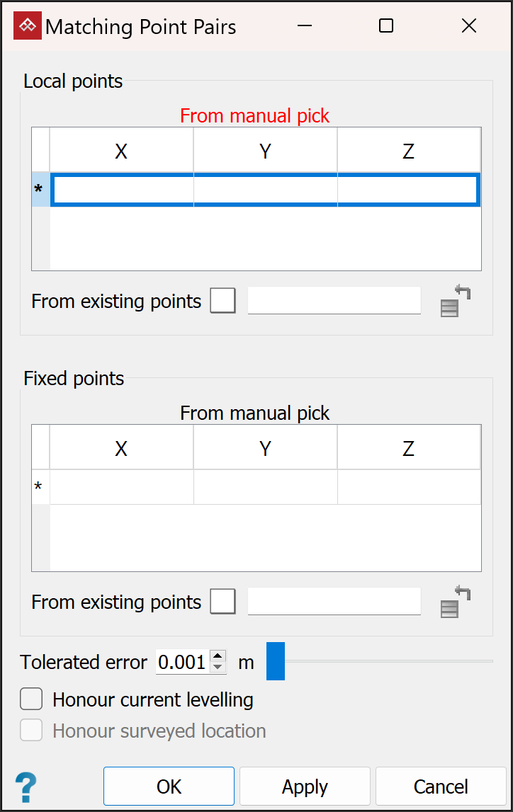This screenshot has width=513, height=812.
Task: Click Local points existing points text field
Action: tap(334, 301)
